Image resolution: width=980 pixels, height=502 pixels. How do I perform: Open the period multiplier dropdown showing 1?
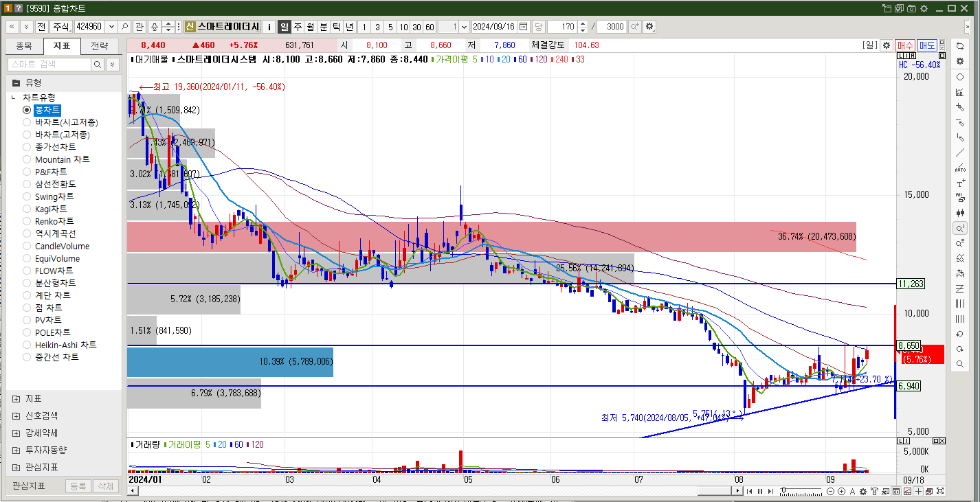[x=465, y=27]
